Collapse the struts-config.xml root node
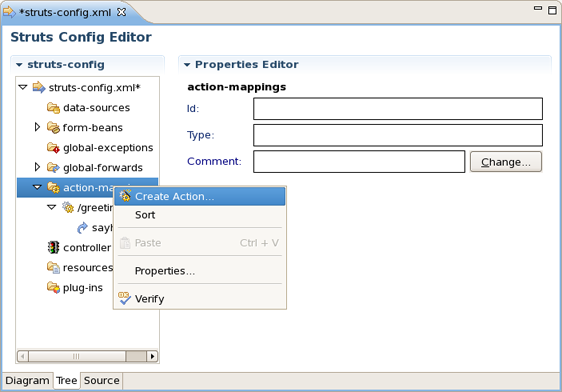Screen dimensions: 562x392 (23, 87)
